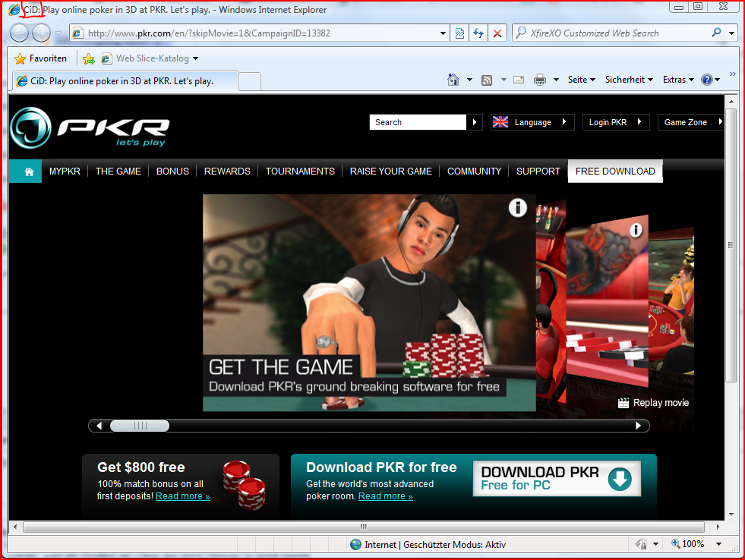Viewport: 745px width, 560px height.
Task: Click the banner carousel slider thumb
Action: click(x=140, y=426)
